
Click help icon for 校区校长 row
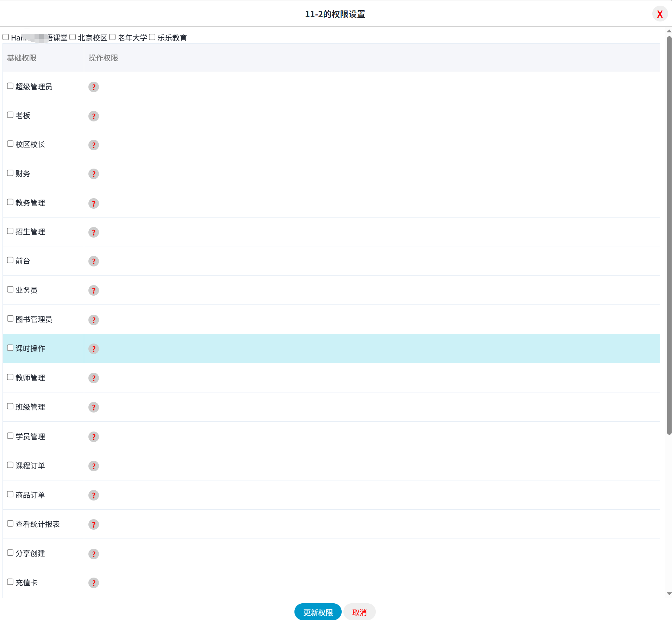tap(93, 145)
